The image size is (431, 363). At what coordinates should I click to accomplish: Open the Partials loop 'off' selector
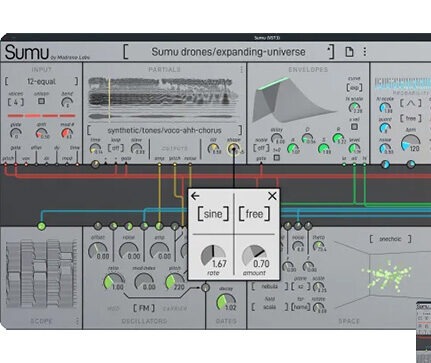[116, 148]
